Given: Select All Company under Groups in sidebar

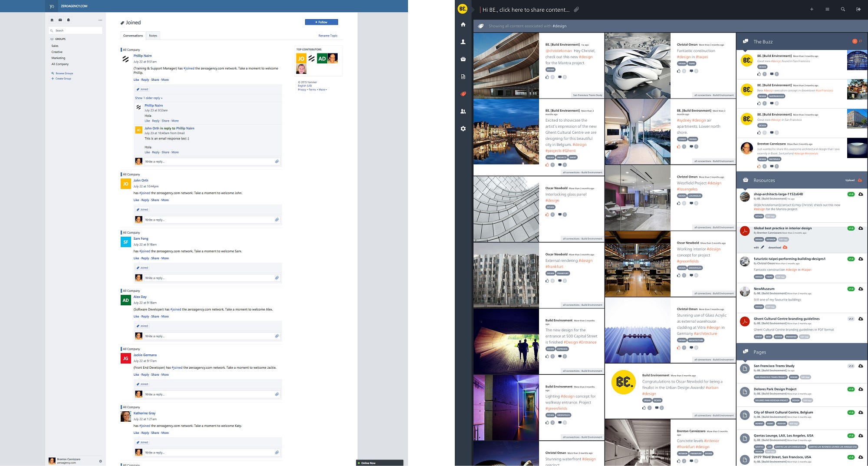Looking at the screenshot, I should coord(60,64).
